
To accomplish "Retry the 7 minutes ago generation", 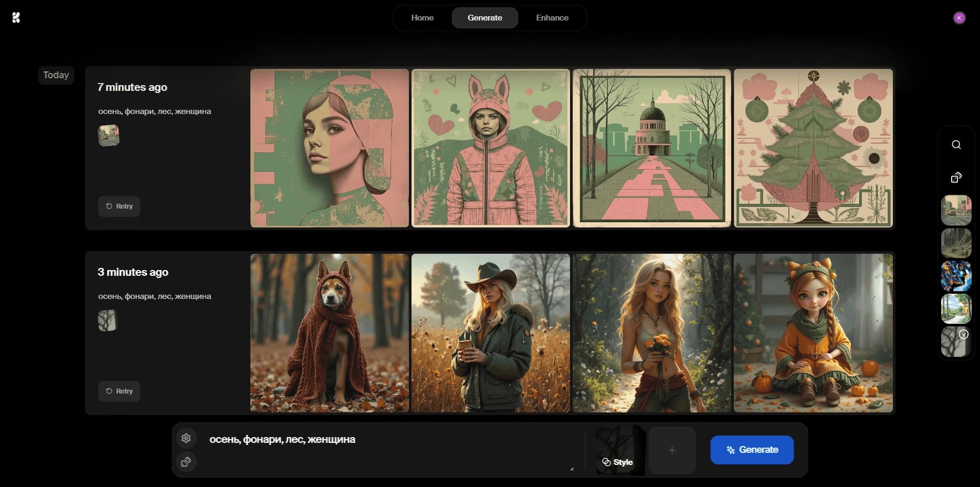I will (119, 206).
